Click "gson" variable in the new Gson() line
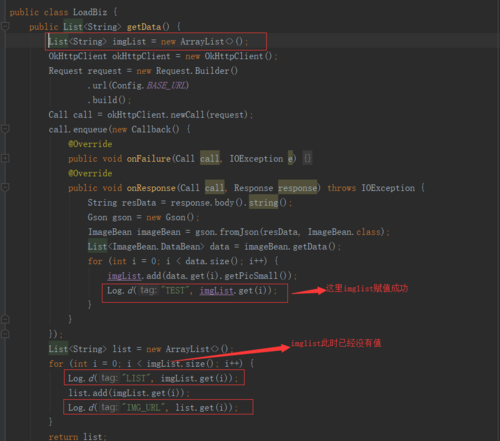This screenshot has width=500, height=441. click(122, 217)
